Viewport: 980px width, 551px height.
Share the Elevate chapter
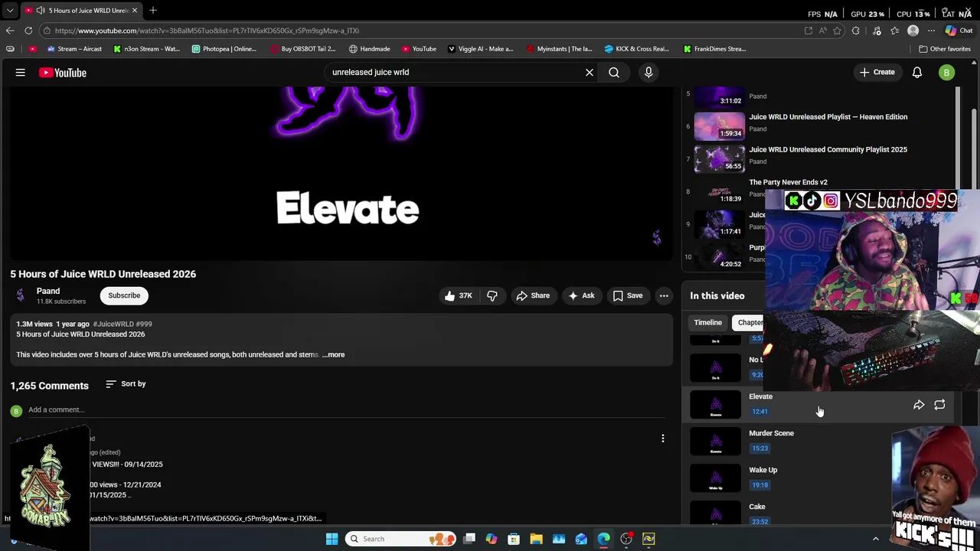point(919,405)
